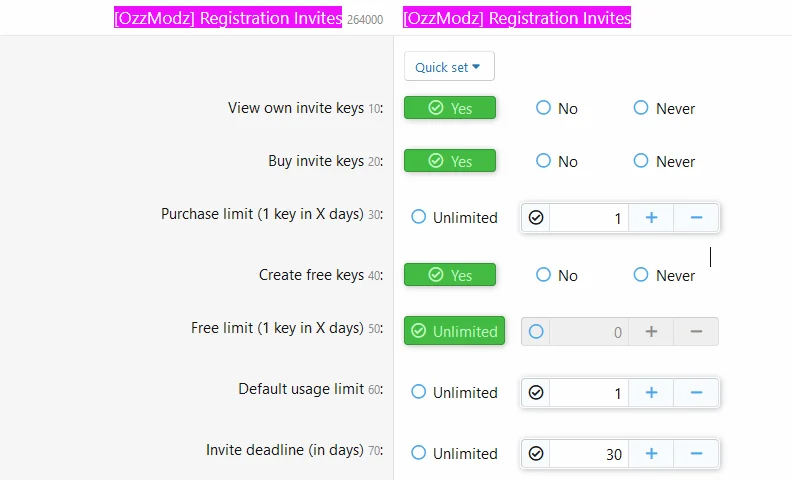Click minus icon for Free limit
The image size is (792, 480).
pos(696,331)
